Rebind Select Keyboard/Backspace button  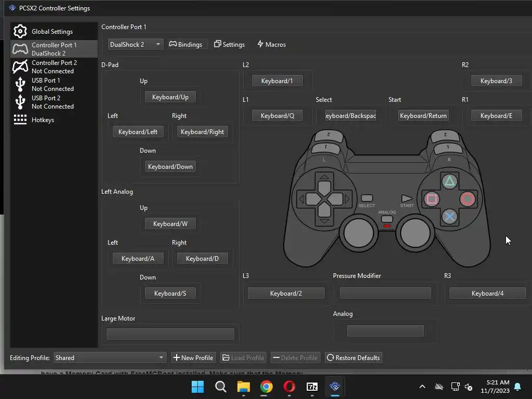pos(351,116)
